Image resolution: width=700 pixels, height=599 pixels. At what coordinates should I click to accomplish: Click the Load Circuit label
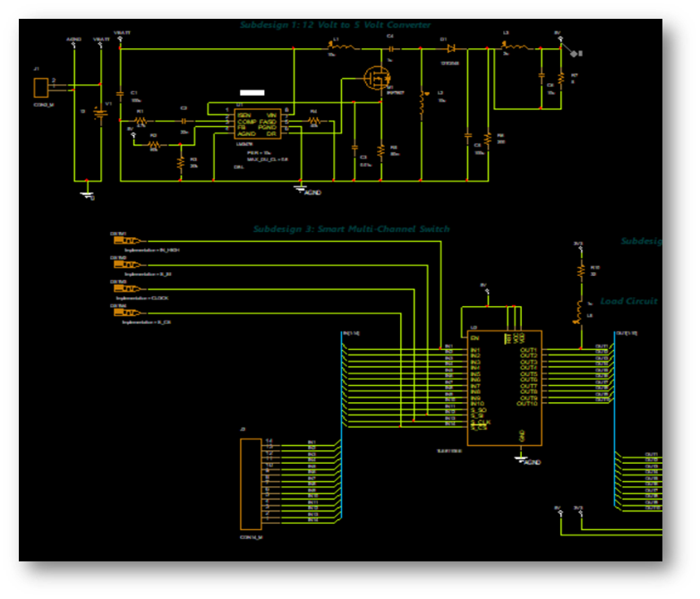tap(628, 302)
